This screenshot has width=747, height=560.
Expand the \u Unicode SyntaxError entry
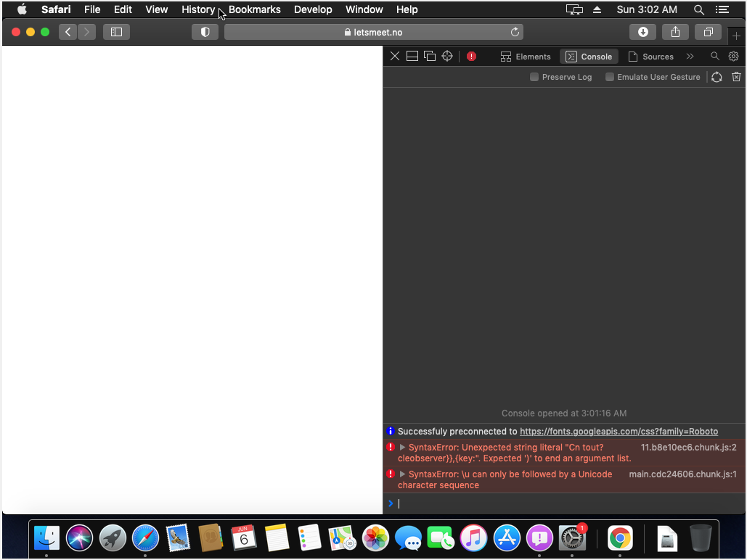[x=403, y=474]
